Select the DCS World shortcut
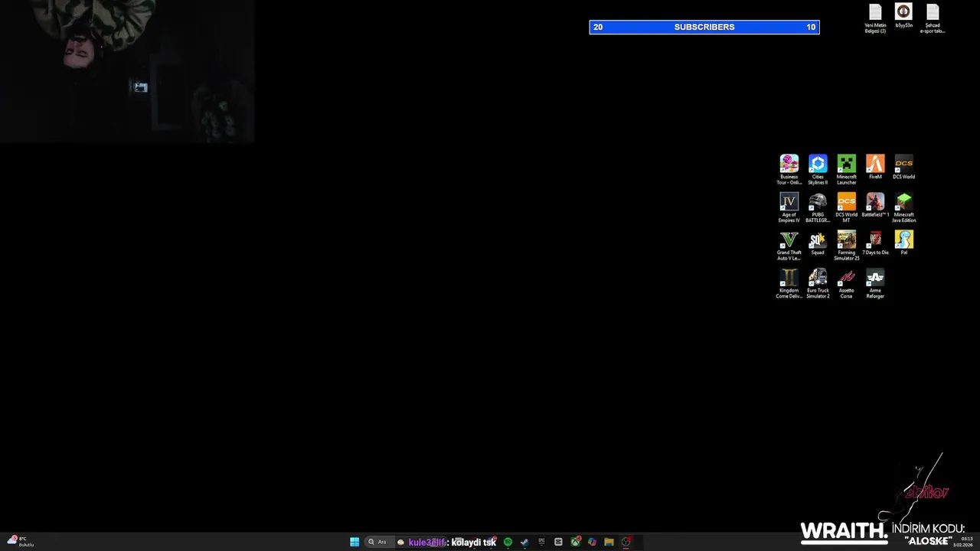The width and height of the screenshot is (980, 551). pos(903,167)
